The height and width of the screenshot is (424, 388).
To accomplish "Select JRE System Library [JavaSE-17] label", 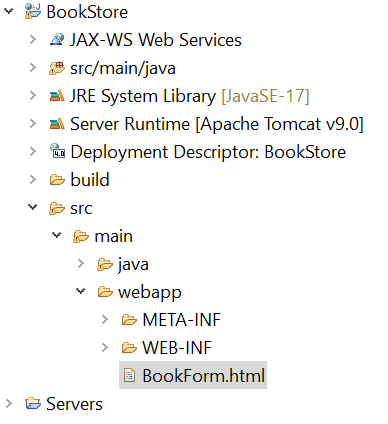I will tap(190, 96).
